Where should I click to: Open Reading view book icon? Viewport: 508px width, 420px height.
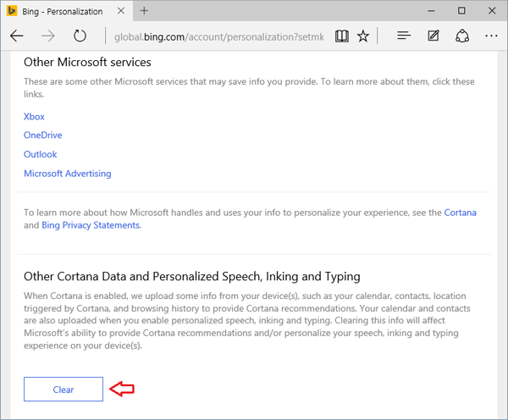tap(341, 36)
